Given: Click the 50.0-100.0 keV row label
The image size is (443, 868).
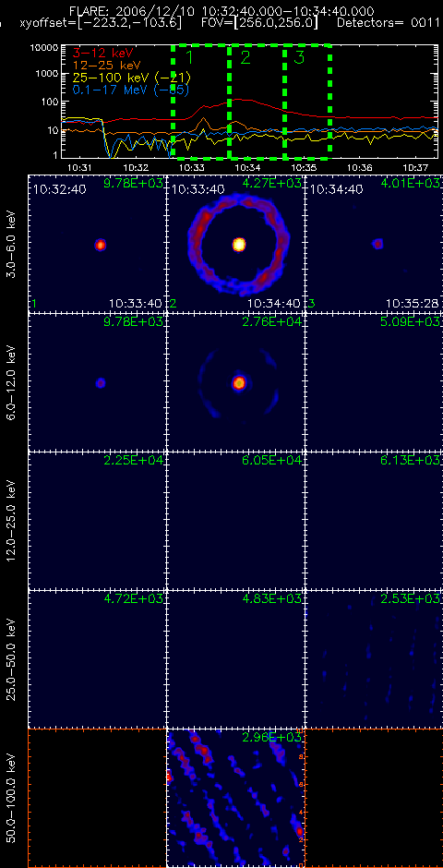Looking at the screenshot, I should [x=13, y=798].
